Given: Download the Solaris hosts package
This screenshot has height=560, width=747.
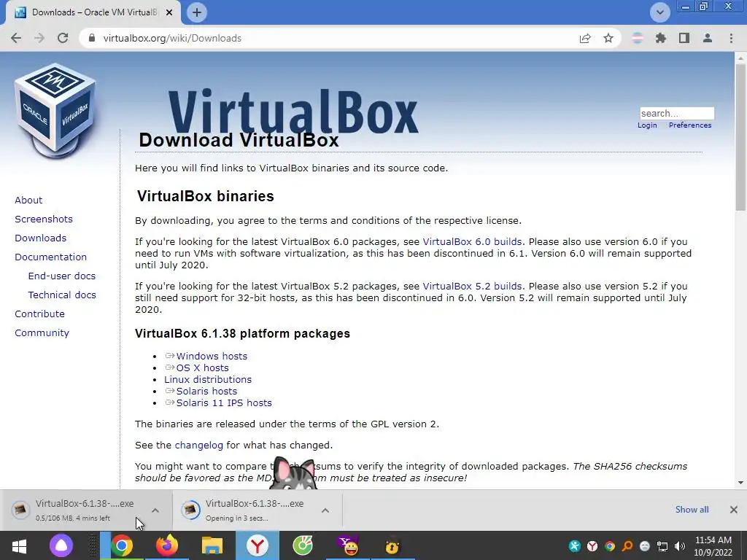Looking at the screenshot, I should (206, 392).
